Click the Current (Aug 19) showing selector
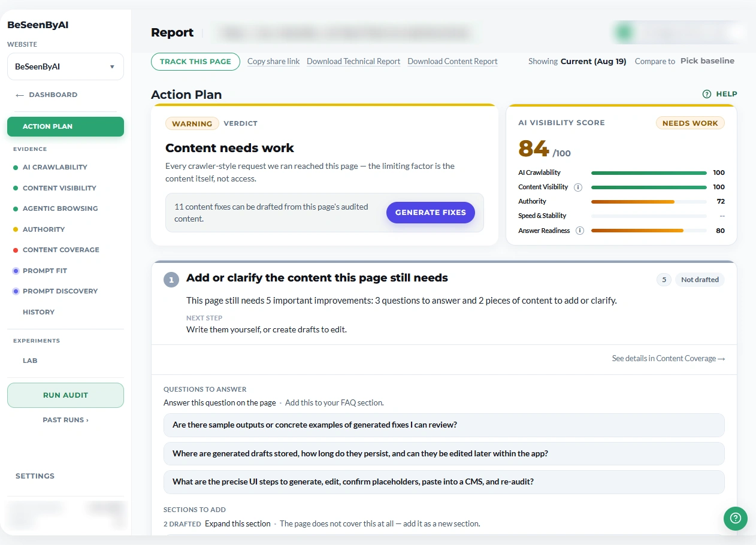The width and height of the screenshot is (756, 545). [593, 61]
